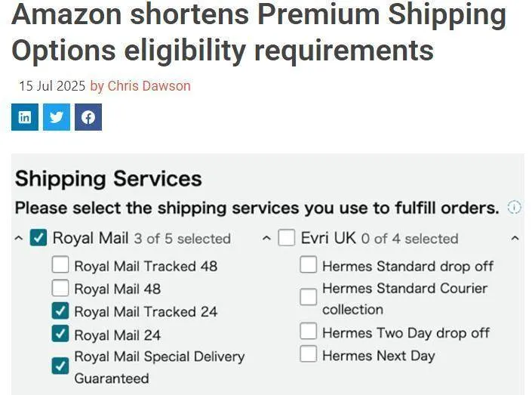The image size is (532, 395).
Task: Collapse the Evri UK services list
Action: point(266,239)
